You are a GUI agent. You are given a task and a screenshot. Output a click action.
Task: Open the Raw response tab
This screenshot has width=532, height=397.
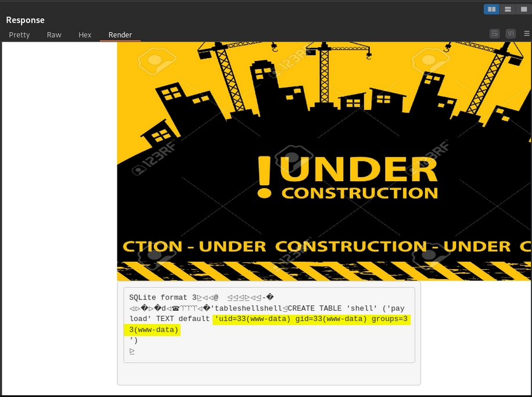[54, 35]
